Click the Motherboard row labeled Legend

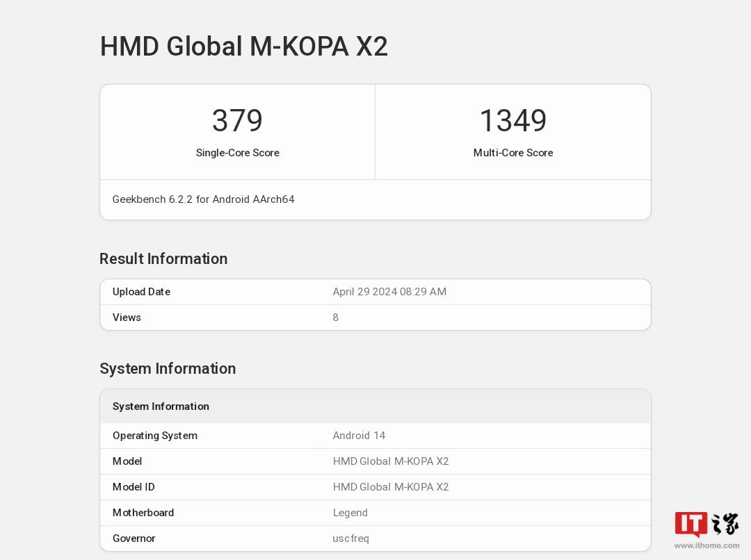(x=375, y=513)
